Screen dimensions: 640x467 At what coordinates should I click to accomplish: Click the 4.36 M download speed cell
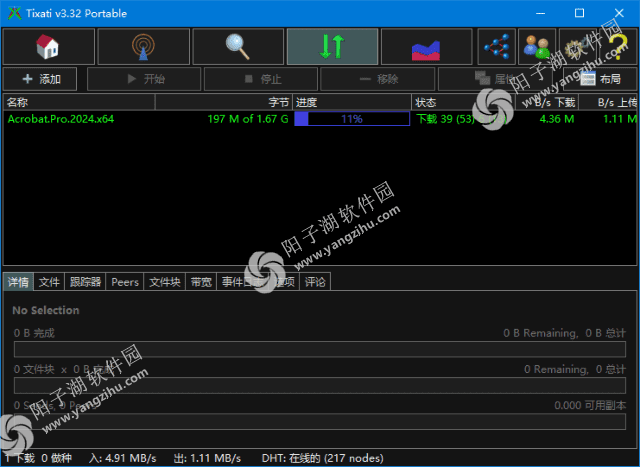coord(557,119)
